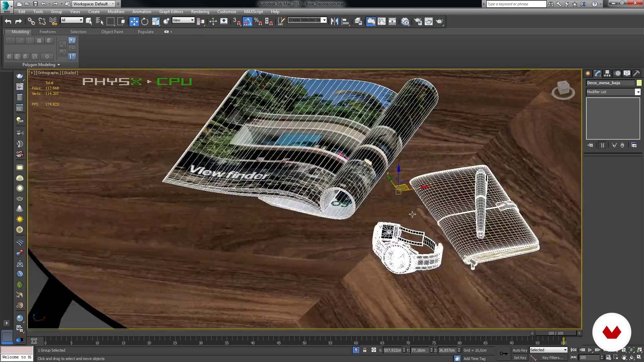Viewport: 644px width, 362px height.
Task: Click the Render Production teapot icon
Action: [x=439, y=21]
